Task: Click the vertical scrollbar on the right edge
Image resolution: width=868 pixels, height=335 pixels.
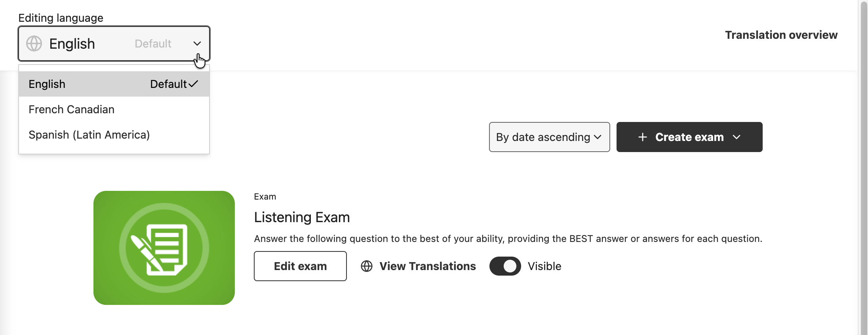Action: tap(864, 167)
